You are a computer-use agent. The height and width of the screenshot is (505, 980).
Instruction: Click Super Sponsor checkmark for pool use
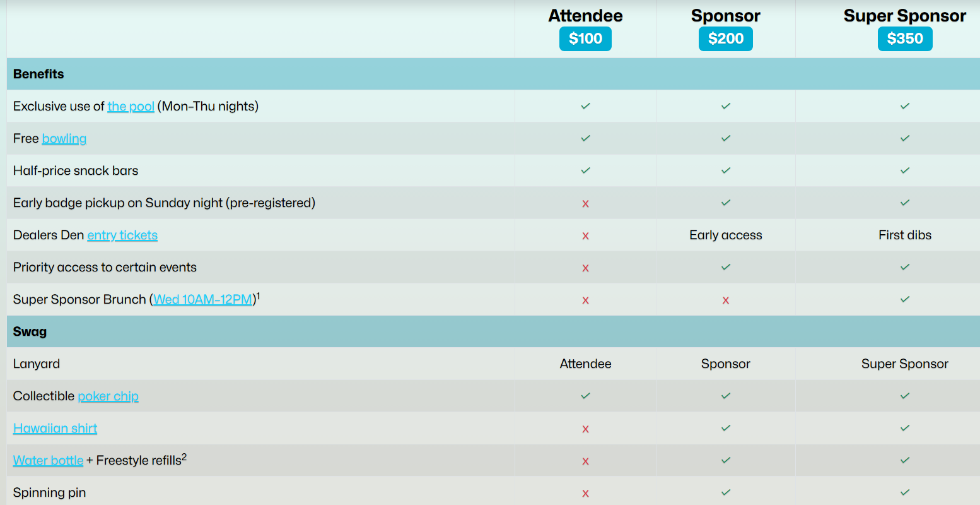[x=905, y=106]
